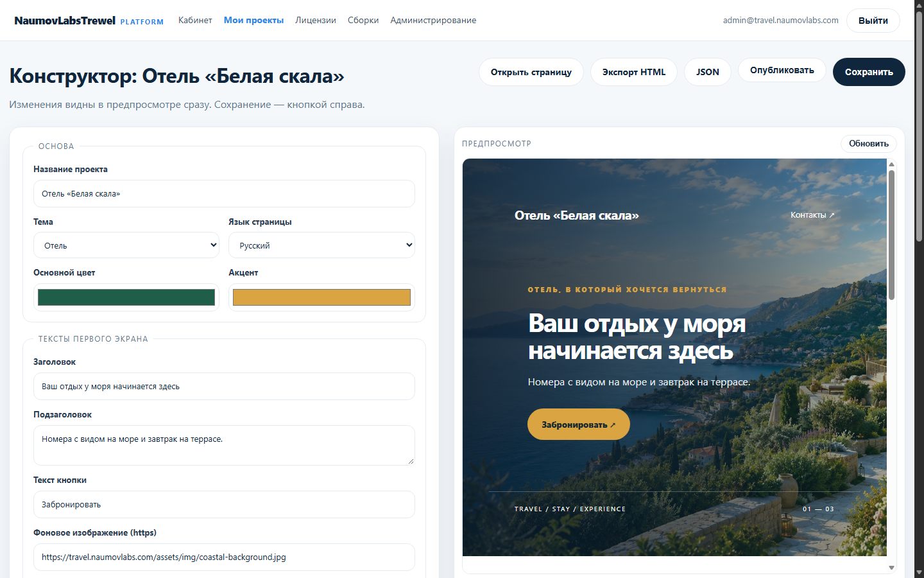Screen dimensions: 924x578
Task: Click the Выйти logout button
Action: (873, 21)
